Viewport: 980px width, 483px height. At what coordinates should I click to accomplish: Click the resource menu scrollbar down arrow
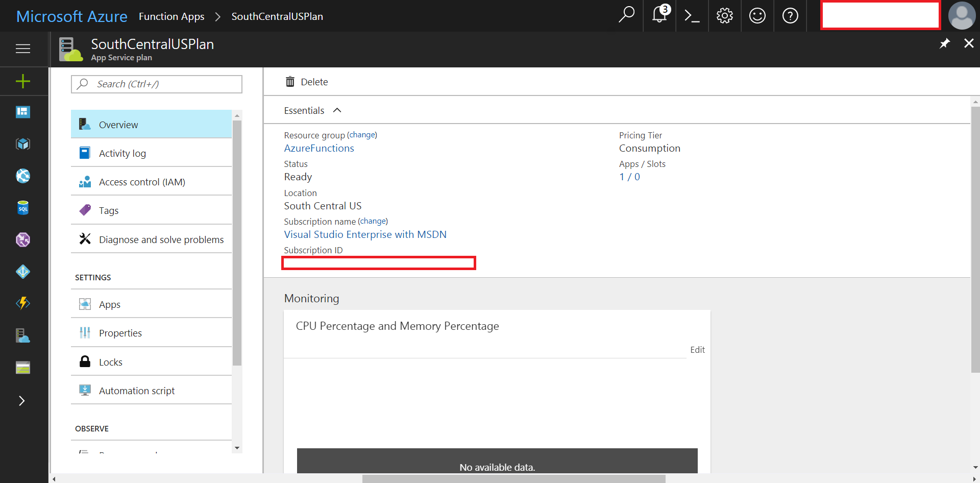237,448
